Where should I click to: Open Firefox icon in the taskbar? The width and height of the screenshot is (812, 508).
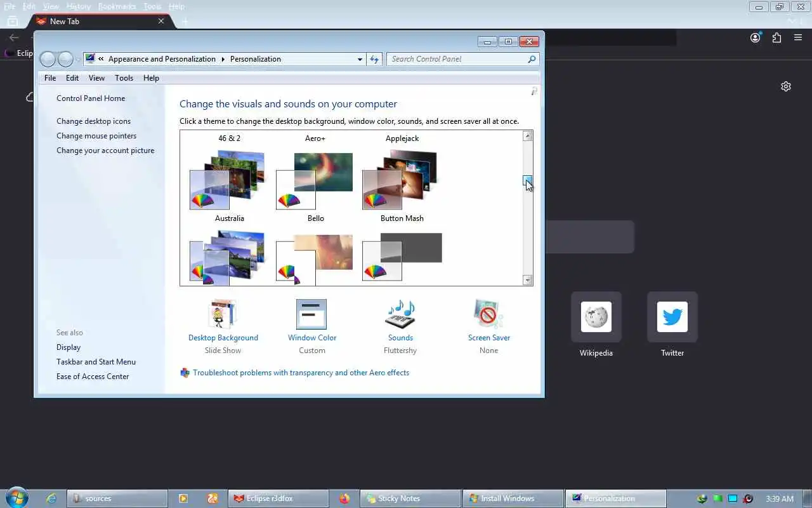click(344, 498)
